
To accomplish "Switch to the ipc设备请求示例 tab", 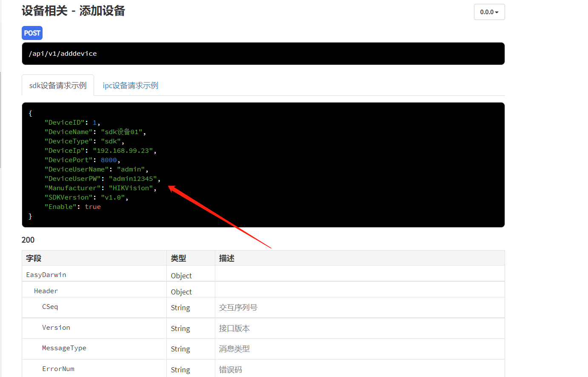I will coord(130,86).
